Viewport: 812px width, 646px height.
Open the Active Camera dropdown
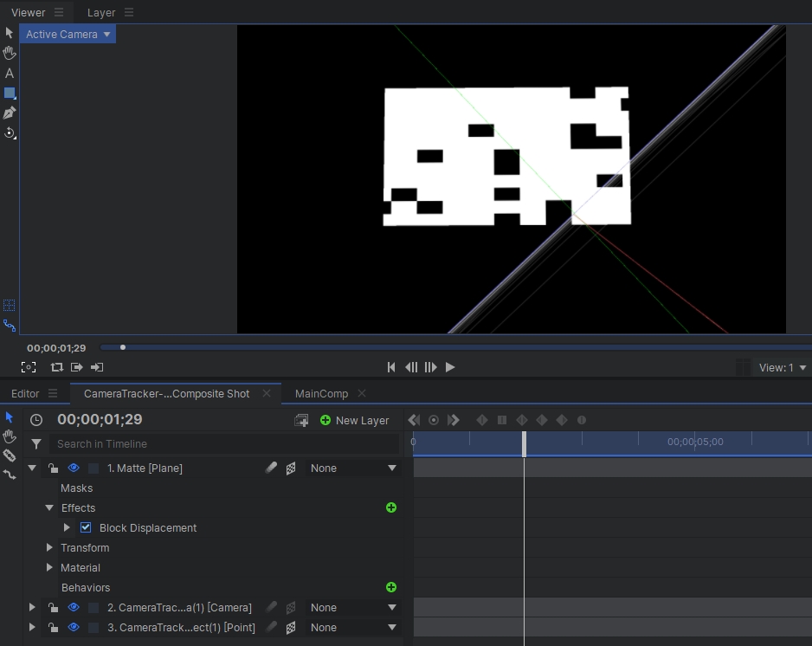pos(68,35)
